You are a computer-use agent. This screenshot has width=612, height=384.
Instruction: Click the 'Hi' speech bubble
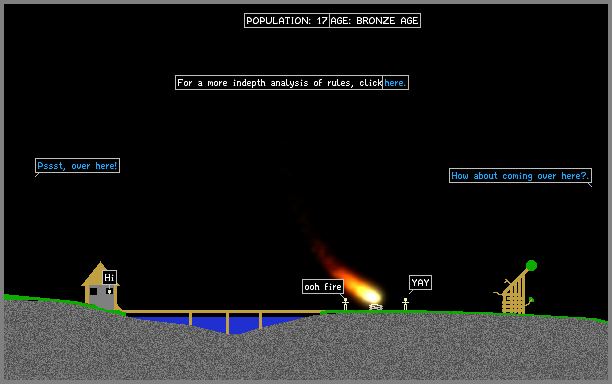109,278
